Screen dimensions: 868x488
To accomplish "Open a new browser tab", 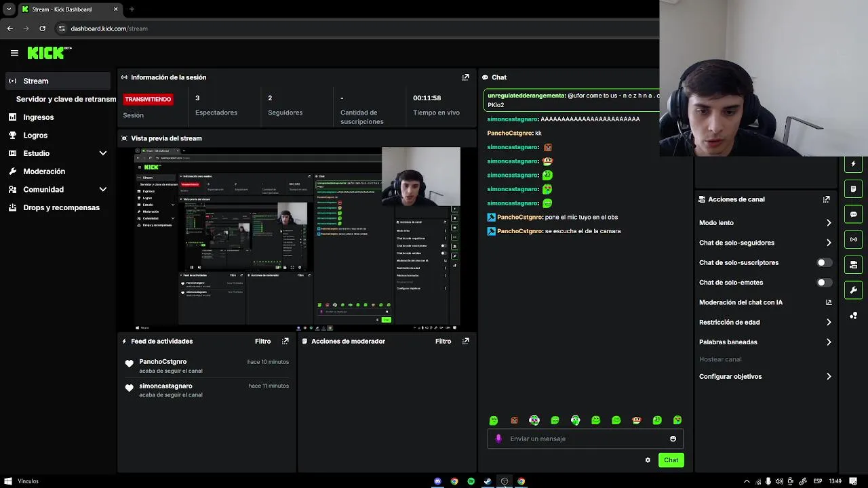I will coord(132,9).
